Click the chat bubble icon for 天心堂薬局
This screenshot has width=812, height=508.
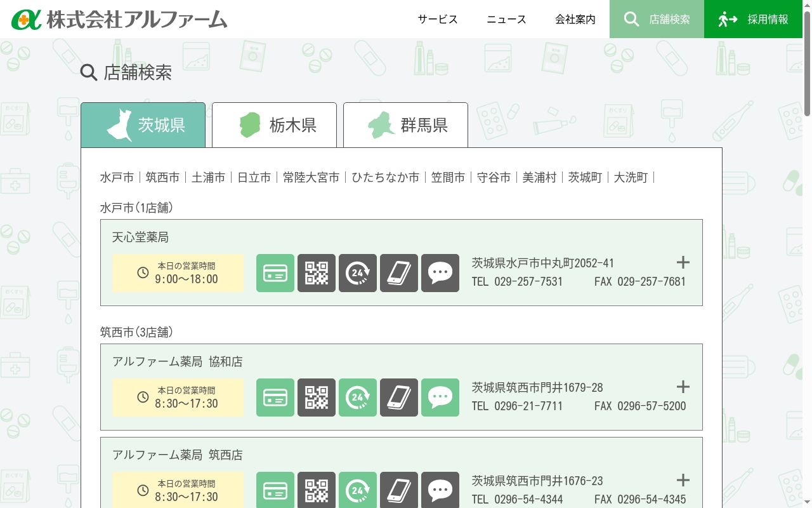[440, 273]
